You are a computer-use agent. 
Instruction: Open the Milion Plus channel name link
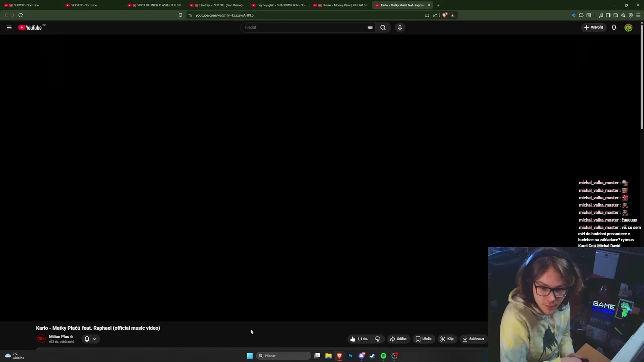point(59,337)
